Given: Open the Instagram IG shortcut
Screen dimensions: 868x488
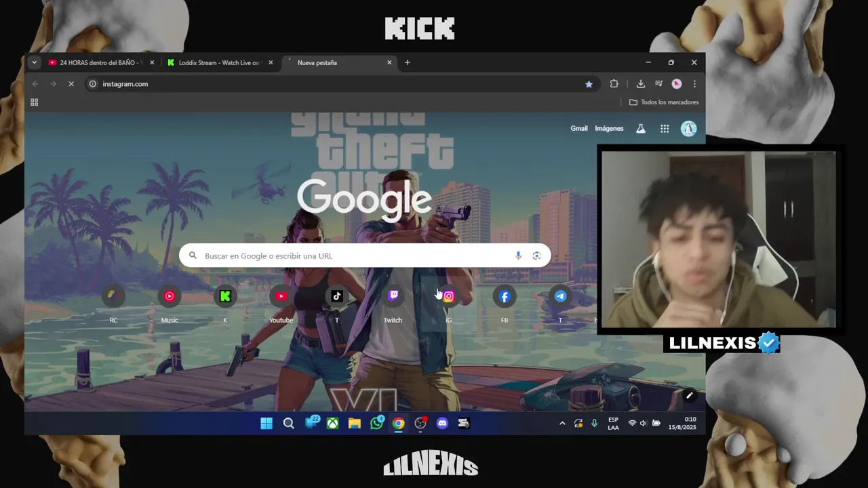Looking at the screenshot, I should (449, 296).
